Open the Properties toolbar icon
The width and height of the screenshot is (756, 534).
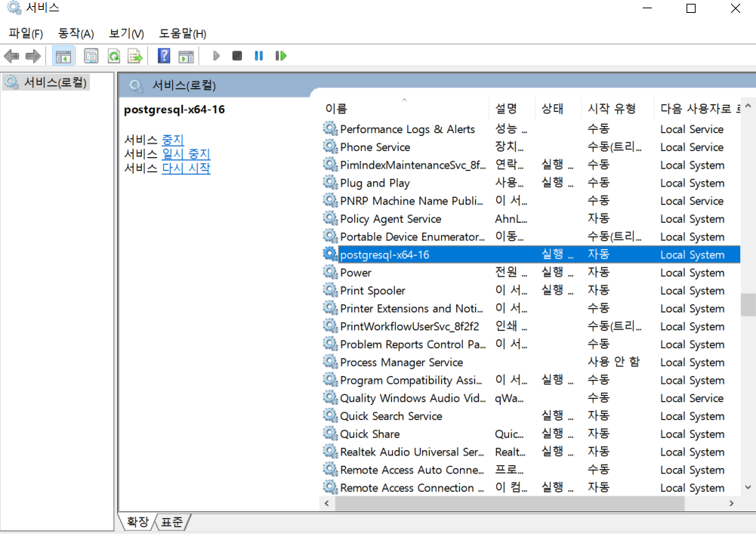pyautogui.click(x=91, y=57)
